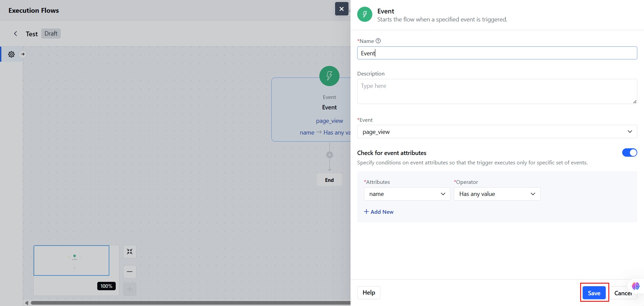Click Add New attribute condition link

point(379,212)
